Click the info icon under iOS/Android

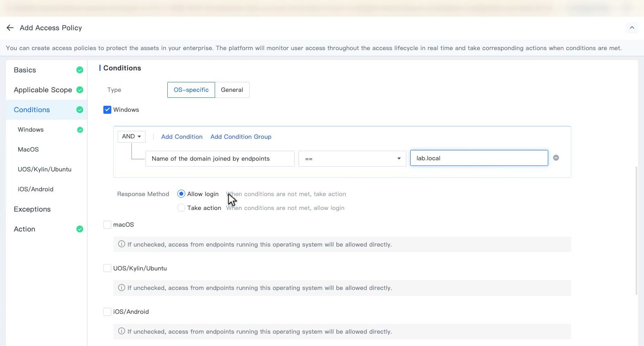pos(122,331)
